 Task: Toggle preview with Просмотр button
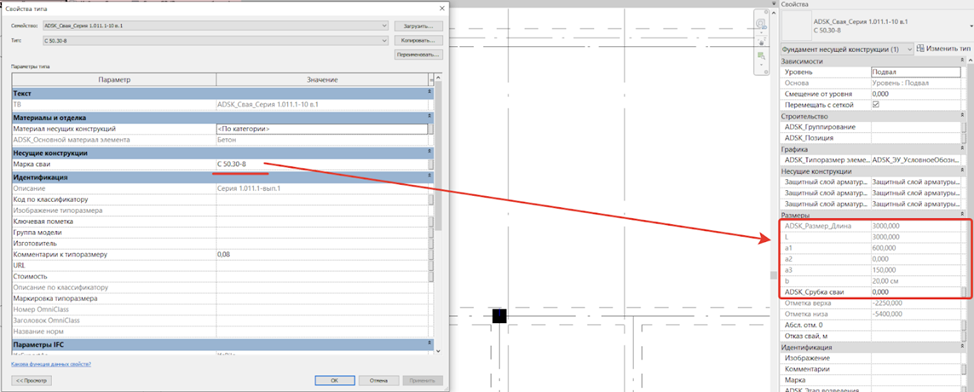[32, 380]
